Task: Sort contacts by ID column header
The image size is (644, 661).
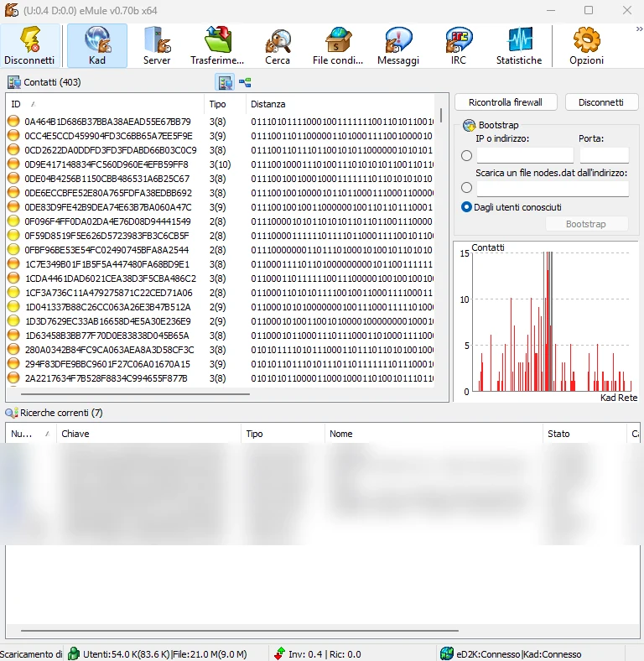Action: pyautogui.click(x=105, y=104)
